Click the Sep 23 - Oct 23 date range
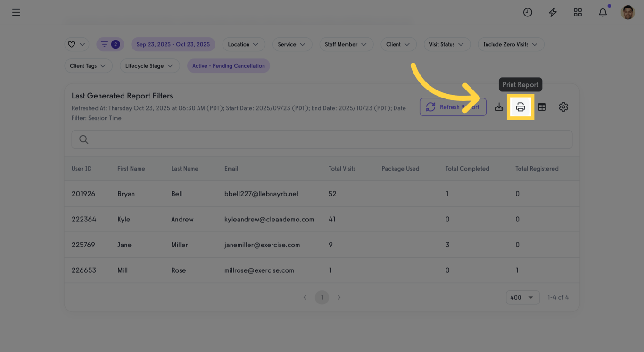The width and height of the screenshot is (644, 352). pyautogui.click(x=173, y=44)
